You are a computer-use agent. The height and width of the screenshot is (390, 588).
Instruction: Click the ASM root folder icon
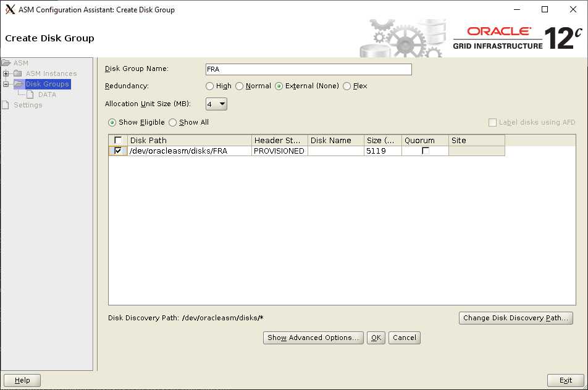click(6, 62)
